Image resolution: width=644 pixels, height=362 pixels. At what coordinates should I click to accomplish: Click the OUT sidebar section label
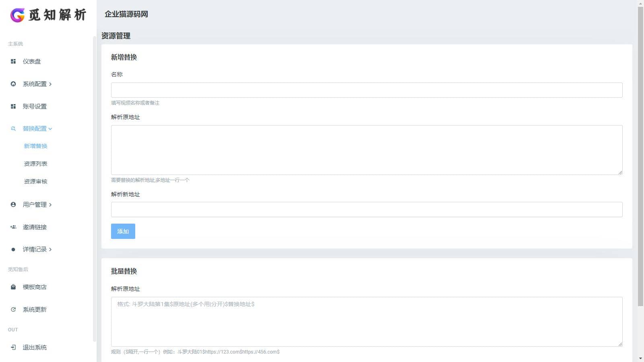click(x=13, y=330)
